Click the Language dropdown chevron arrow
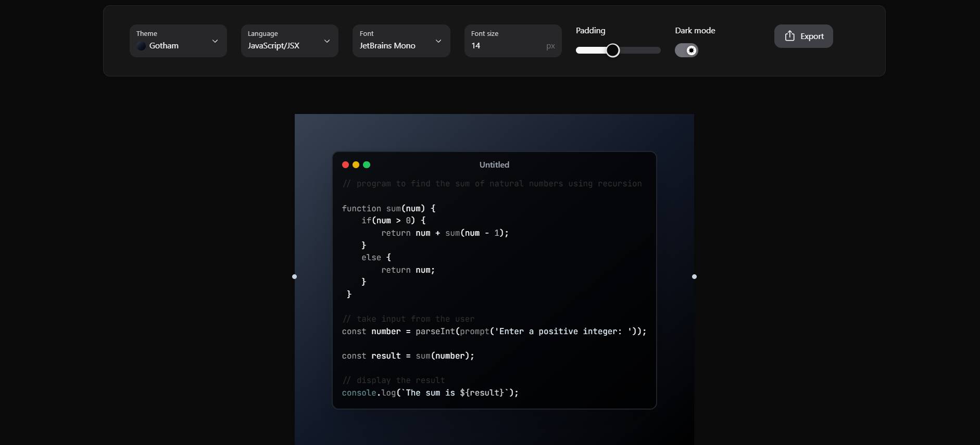 point(327,41)
